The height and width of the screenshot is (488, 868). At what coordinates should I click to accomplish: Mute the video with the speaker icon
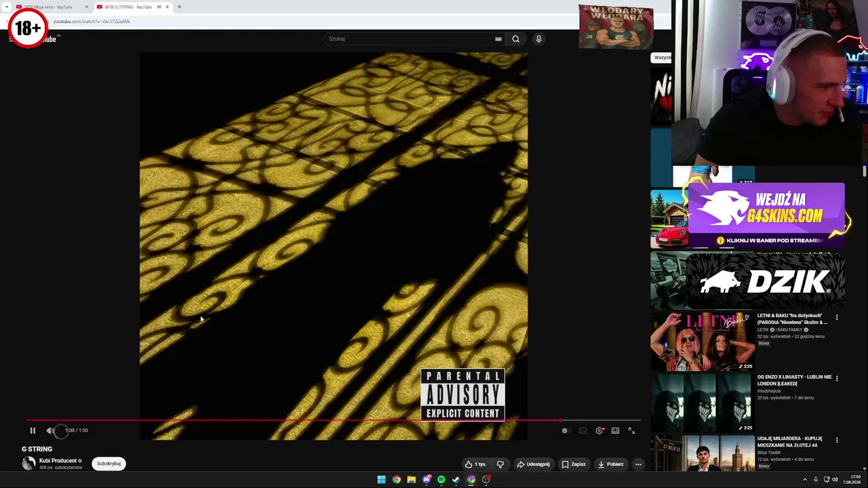click(x=50, y=430)
